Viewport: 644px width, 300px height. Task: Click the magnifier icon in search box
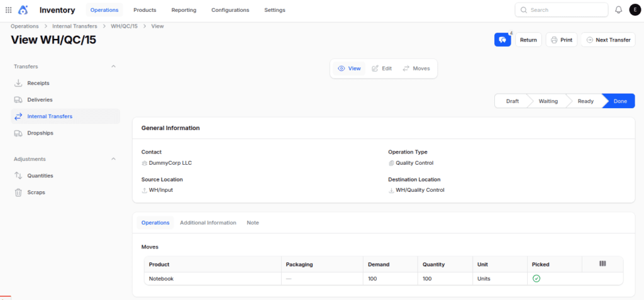[x=524, y=10]
